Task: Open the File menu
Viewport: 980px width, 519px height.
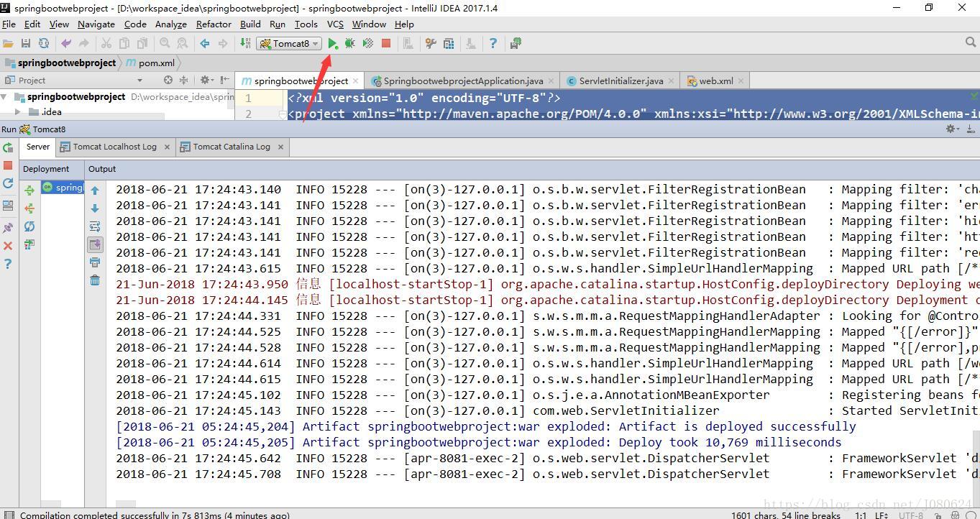Action: [x=9, y=24]
